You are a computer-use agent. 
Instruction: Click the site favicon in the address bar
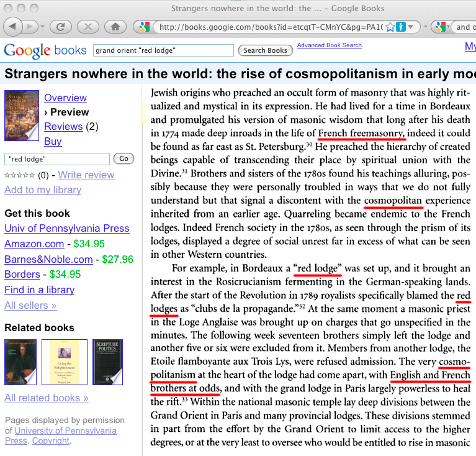pyautogui.click(x=144, y=27)
